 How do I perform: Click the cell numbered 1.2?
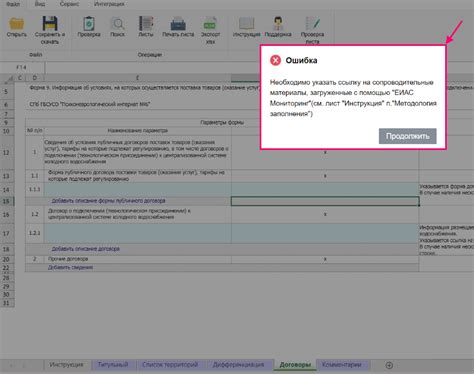click(x=35, y=214)
